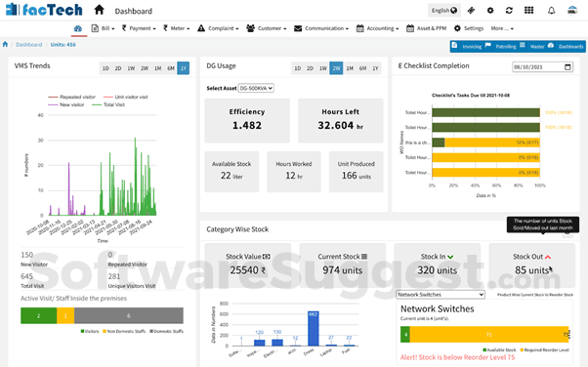Select the 1Y range in VMS Trends
Screen dimensions: 588x367
point(184,68)
